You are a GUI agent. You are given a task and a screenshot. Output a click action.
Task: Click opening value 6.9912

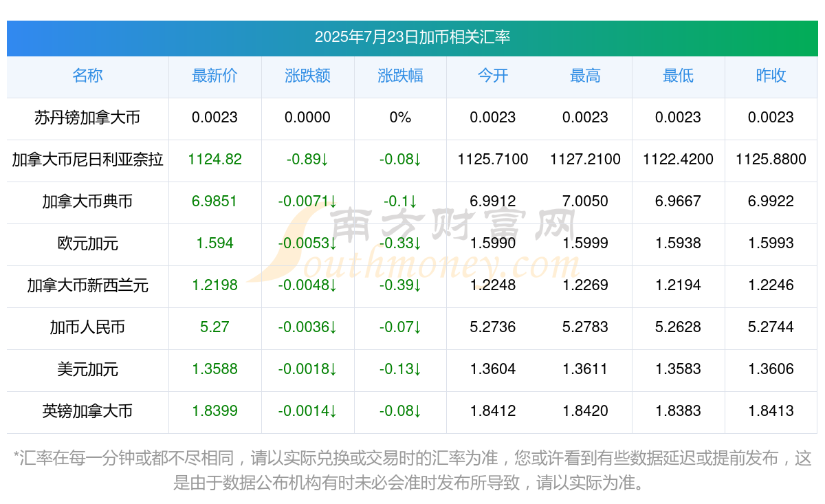coord(493,201)
